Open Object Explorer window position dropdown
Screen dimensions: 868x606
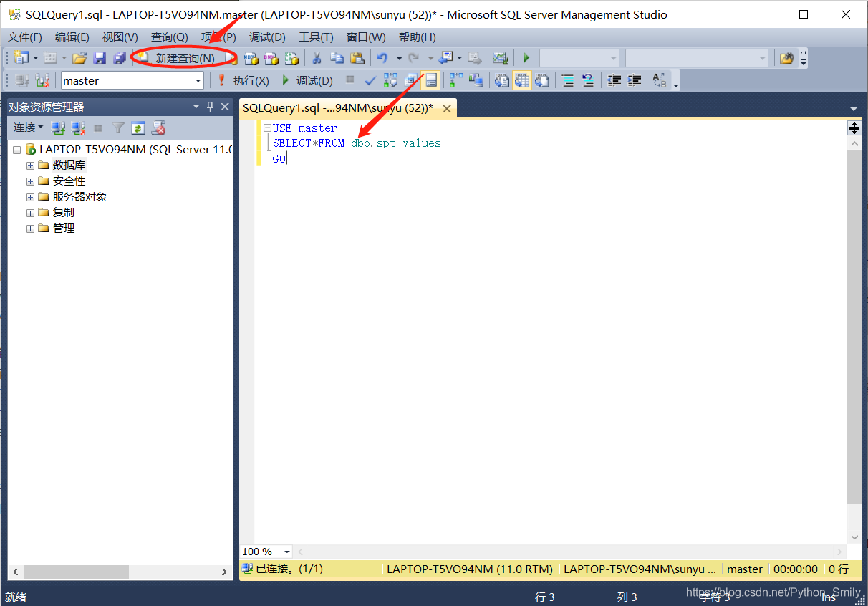pos(196,107)
